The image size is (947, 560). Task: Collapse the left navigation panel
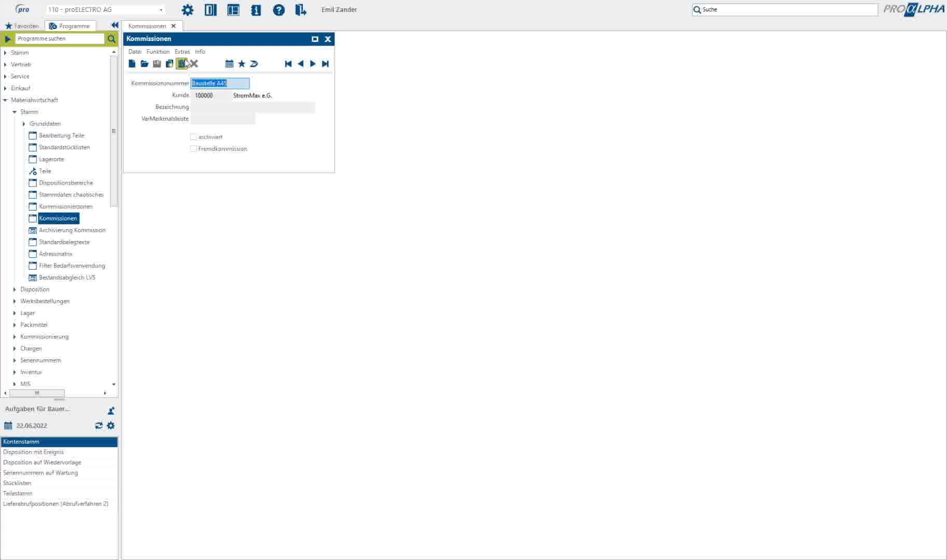click(x=115, y=25)
